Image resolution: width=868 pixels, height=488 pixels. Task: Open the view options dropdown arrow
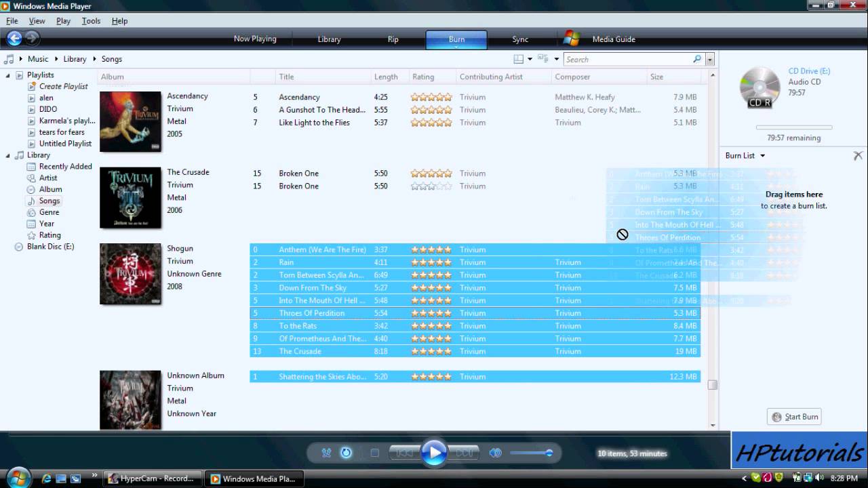(556, 59)
